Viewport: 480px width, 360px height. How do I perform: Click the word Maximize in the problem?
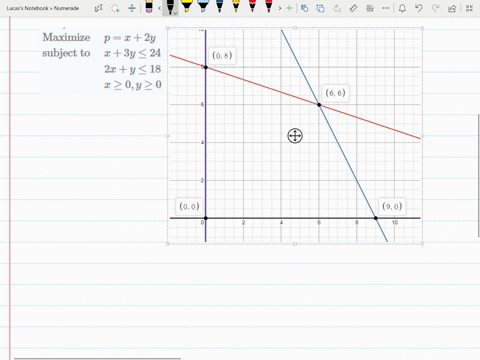(66, 37)
